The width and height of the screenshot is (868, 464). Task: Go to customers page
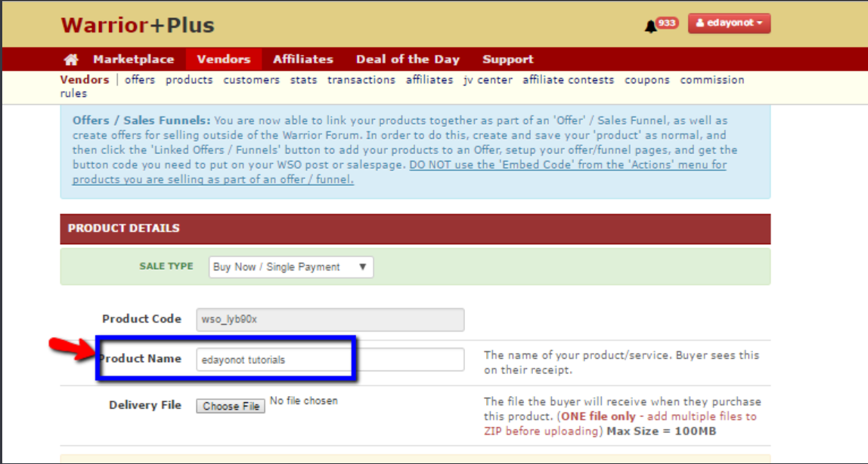[251, 79]
